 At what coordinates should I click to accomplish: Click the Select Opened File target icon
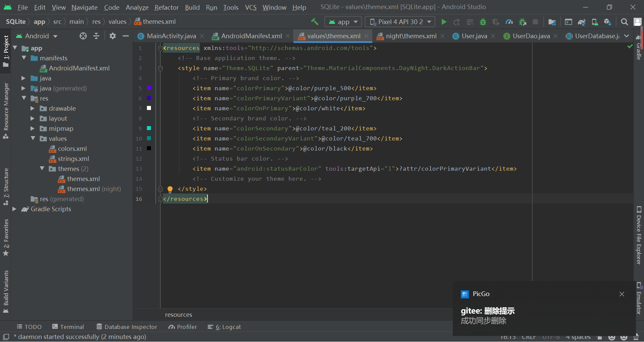pyautogui.click(x=83, y=36)
